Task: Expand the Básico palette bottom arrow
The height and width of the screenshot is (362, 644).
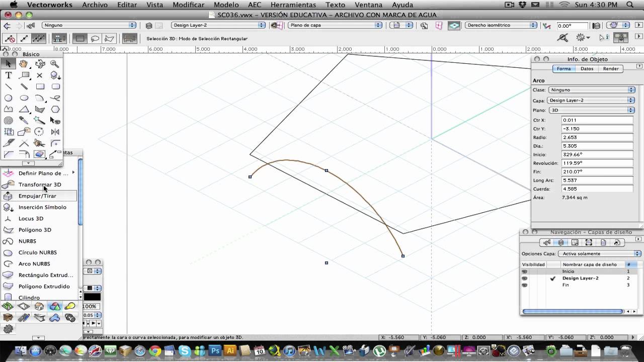Action: (x=29, y=163)
